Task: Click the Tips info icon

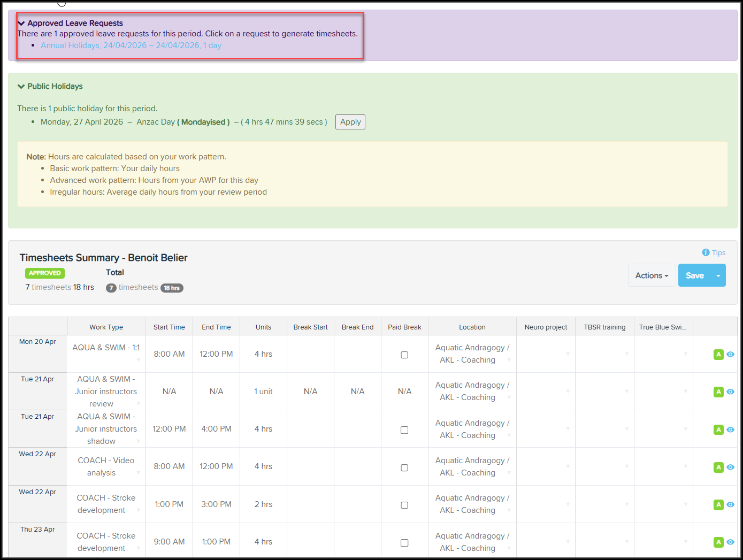Action: pos(706,252)
